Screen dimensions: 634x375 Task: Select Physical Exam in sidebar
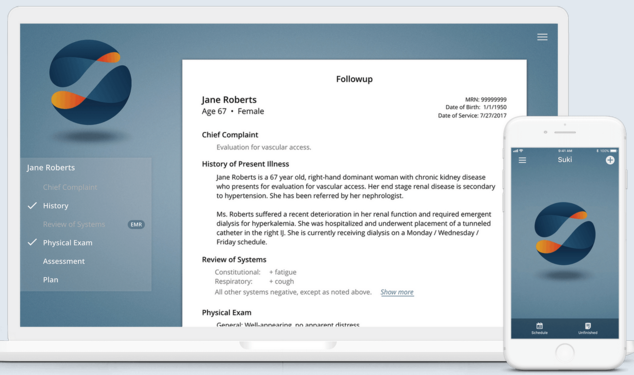[x=68, y=243]
